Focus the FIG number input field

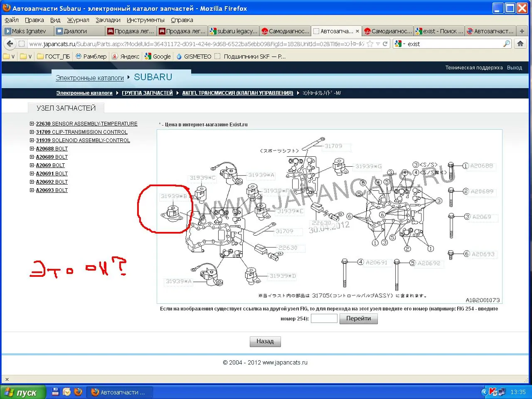tap(324, 319)
